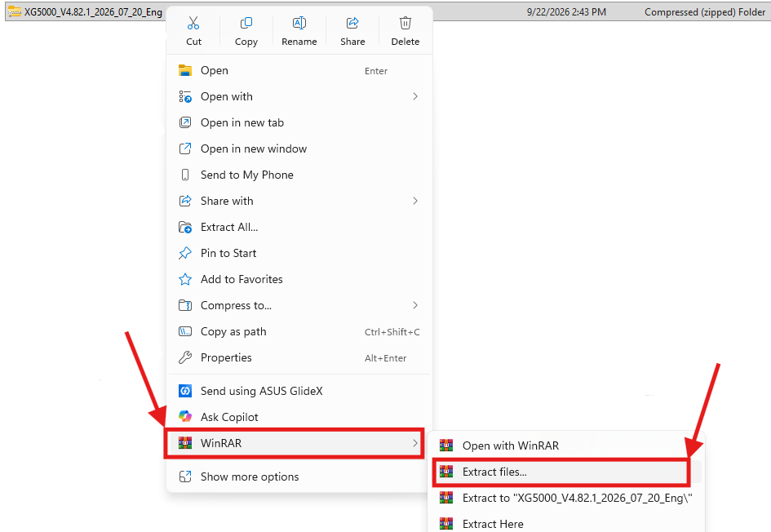Expand the Share with submenu chevron
771x532 pixels.
pos(415,201)
